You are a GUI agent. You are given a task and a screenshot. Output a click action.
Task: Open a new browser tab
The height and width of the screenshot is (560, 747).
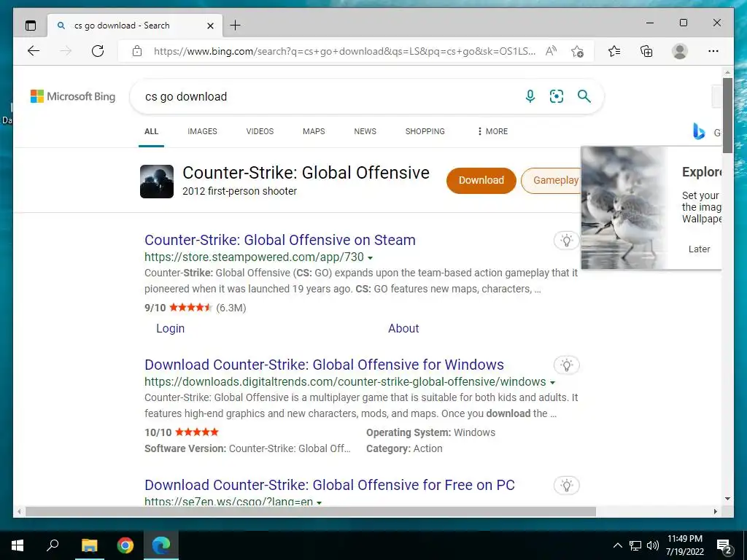click(236, 26)
